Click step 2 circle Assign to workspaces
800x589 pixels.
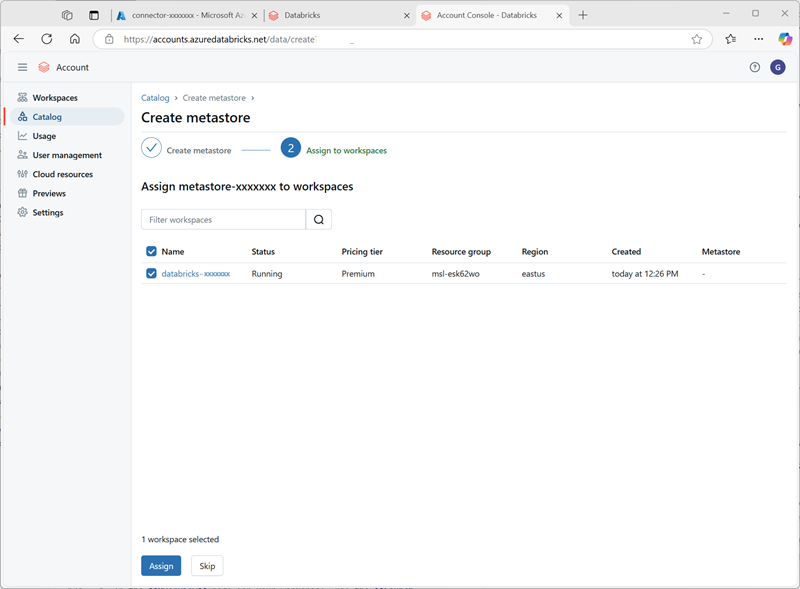click(x=291, y=148)
